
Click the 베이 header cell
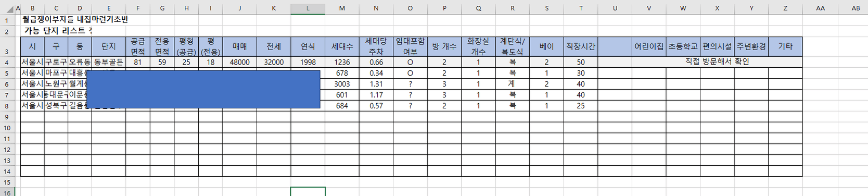click(x=546, y=46)
